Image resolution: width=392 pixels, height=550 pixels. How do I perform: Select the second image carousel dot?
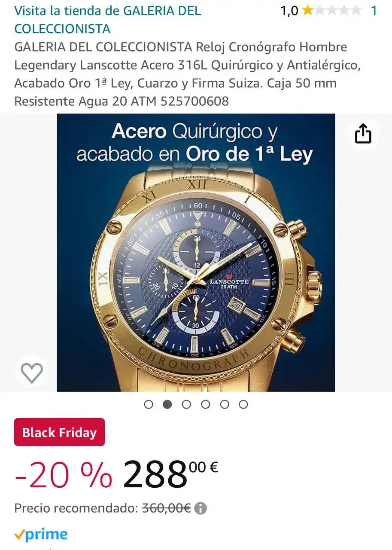tap(167, 404)
